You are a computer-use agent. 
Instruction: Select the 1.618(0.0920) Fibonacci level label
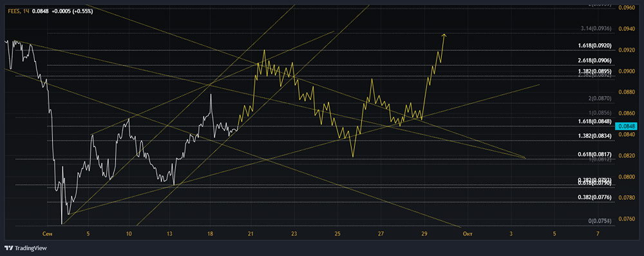(x=594, y=46)
